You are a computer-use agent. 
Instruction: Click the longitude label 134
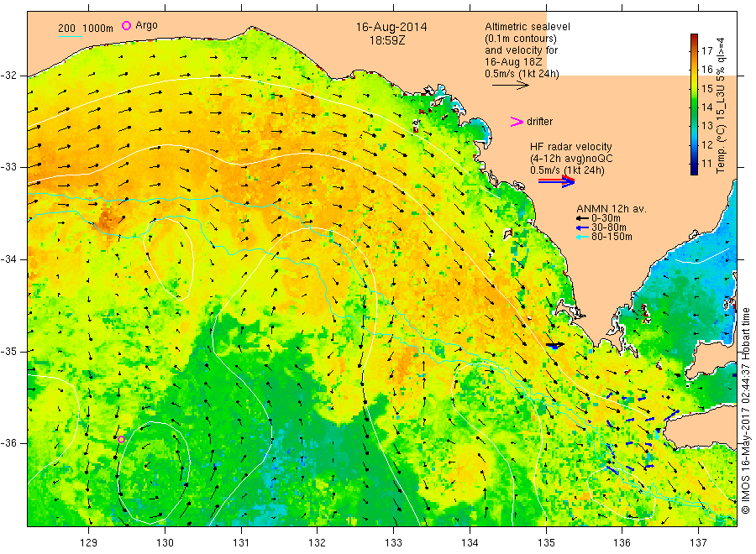470,543
